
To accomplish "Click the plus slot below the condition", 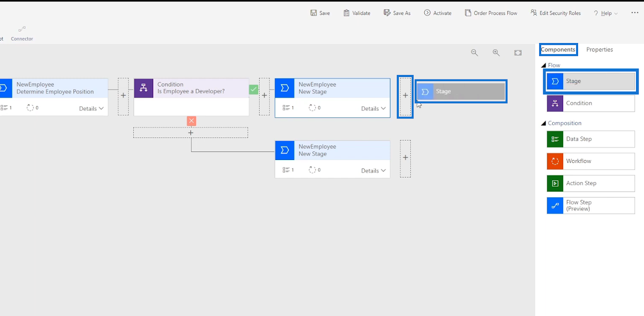I will tap(191, 132).
